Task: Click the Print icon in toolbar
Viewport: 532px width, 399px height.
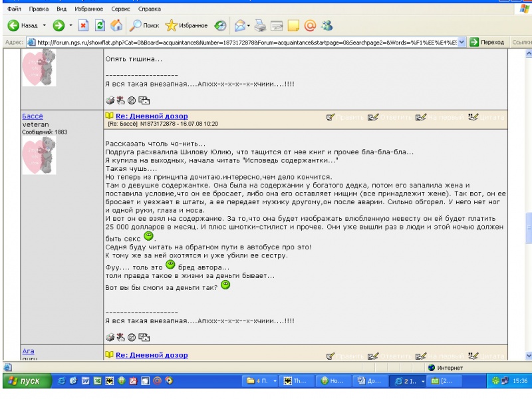Action: click(260, 26)
